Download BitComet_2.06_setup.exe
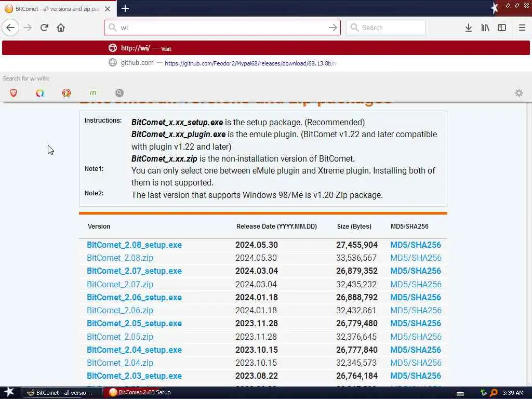This screenshot has height=399, width=532. coord(135,298)
